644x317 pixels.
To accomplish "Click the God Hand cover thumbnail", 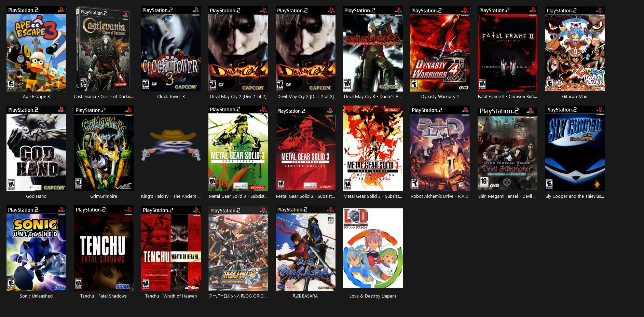I will click(x=36, y=149).
